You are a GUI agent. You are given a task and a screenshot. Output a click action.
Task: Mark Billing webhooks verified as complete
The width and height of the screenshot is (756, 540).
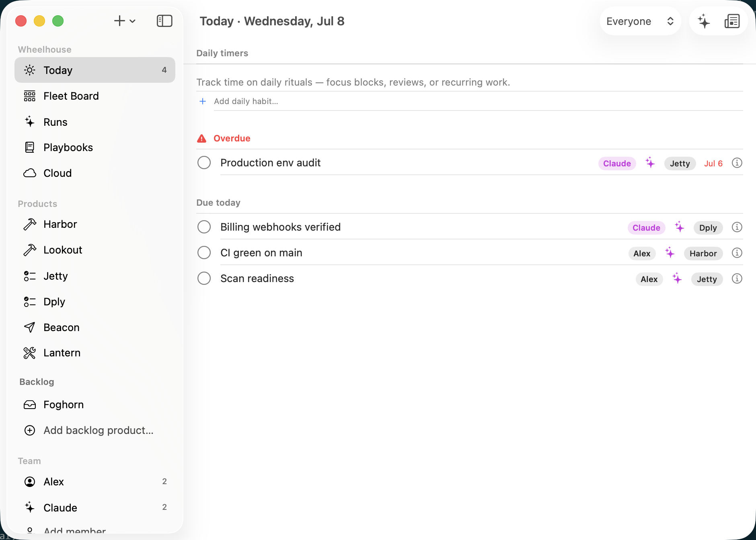tap(204, 227)
